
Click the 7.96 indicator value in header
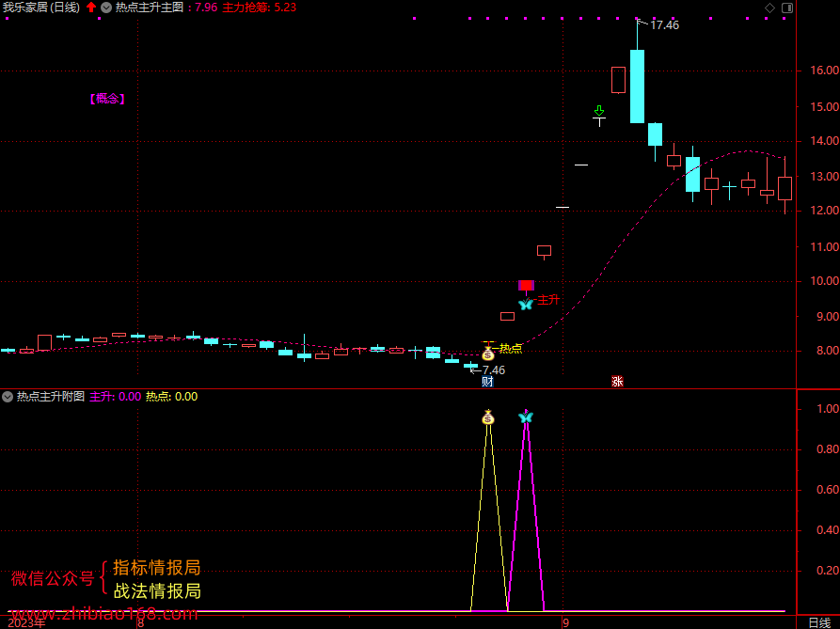pyautogui.click(x=206, y=8)
